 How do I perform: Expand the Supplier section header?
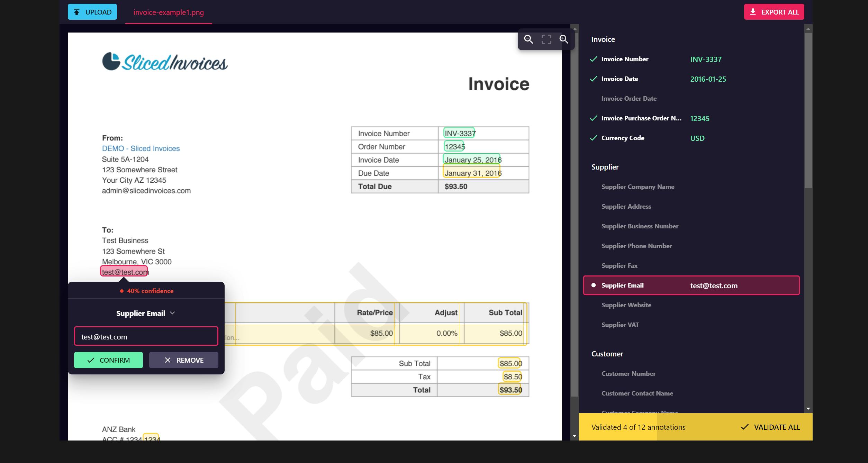coord(605,167)
